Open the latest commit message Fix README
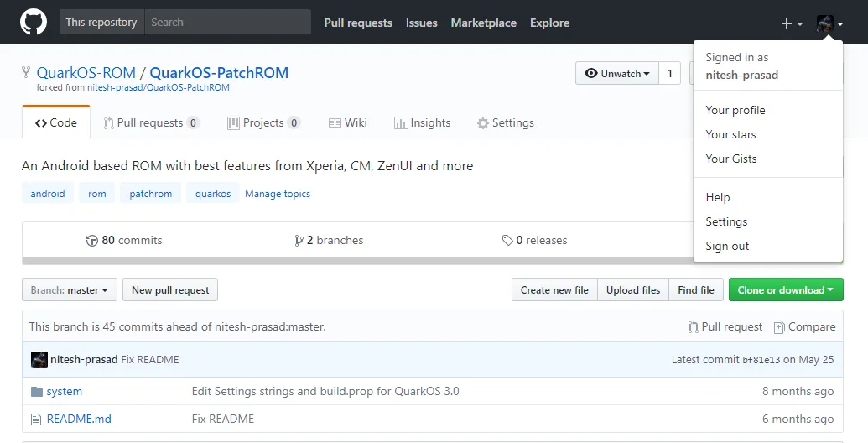Image resolution: width=868 pixels, height=443 pixels. pyautogui.click(x=150, y=359)
